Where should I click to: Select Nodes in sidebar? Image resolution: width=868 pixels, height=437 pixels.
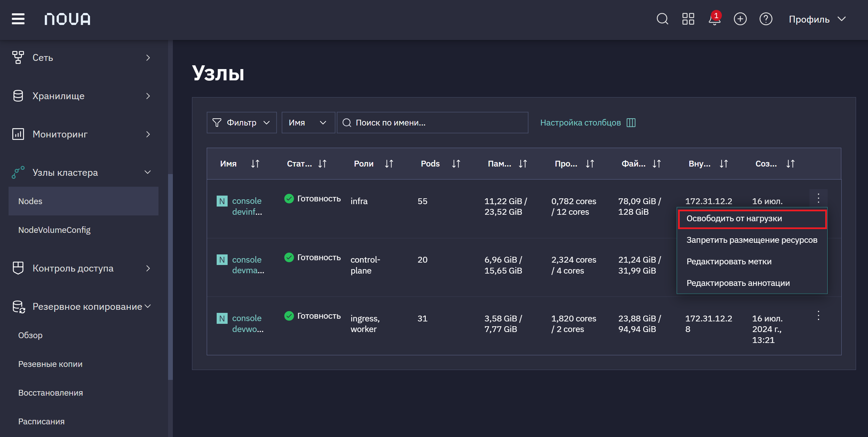point(84,201)
